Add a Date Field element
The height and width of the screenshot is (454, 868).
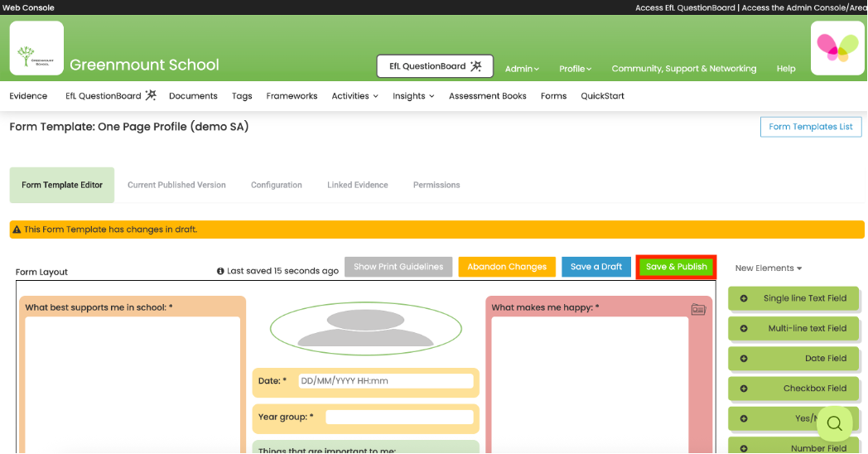tap(793, 358)
